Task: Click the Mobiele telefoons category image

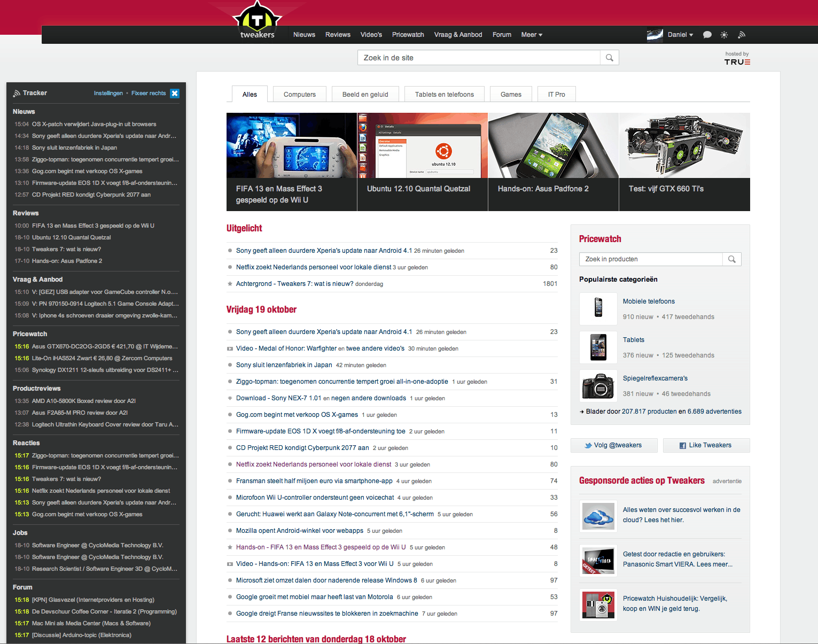Action: coord(598,309)
